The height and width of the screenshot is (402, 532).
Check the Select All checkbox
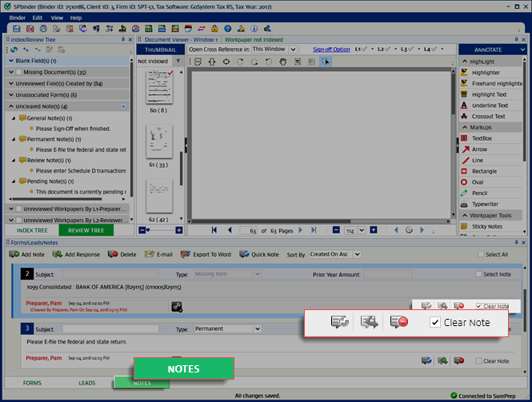click(479, 255)
